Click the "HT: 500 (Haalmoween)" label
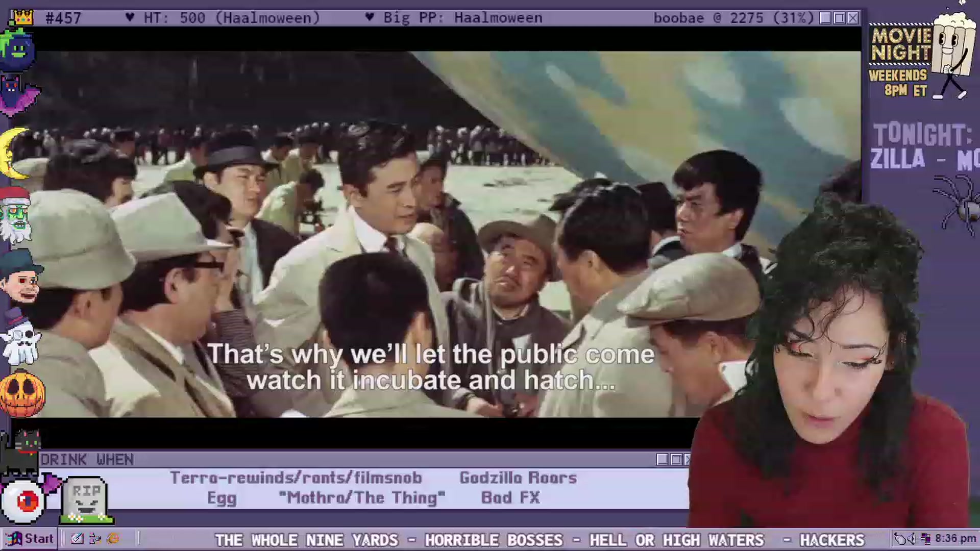This screenshot has width=980, height=551. click(231, 18)
